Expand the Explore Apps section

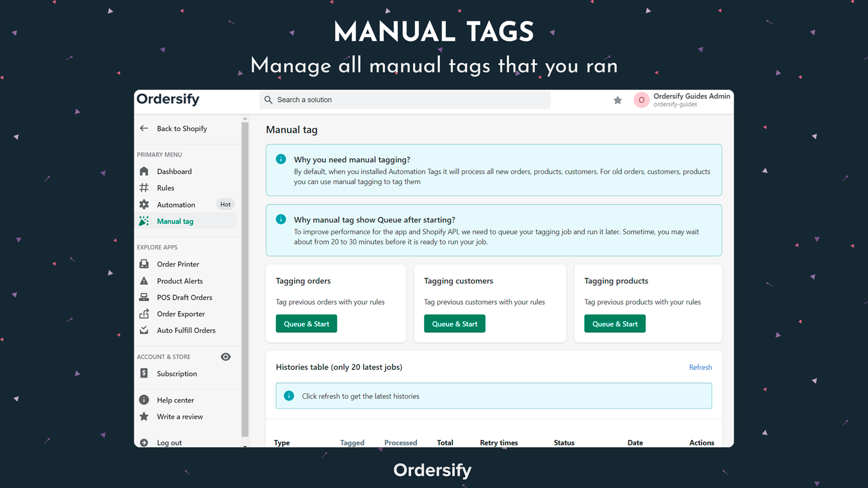click(157, 247)
